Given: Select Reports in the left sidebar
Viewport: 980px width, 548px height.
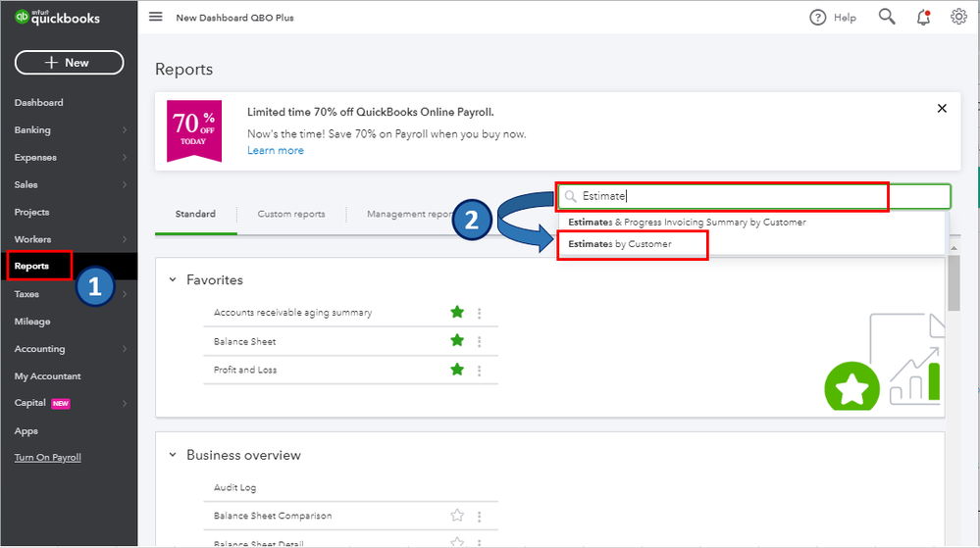Looking at the screenshot, I should coord(31,266).
